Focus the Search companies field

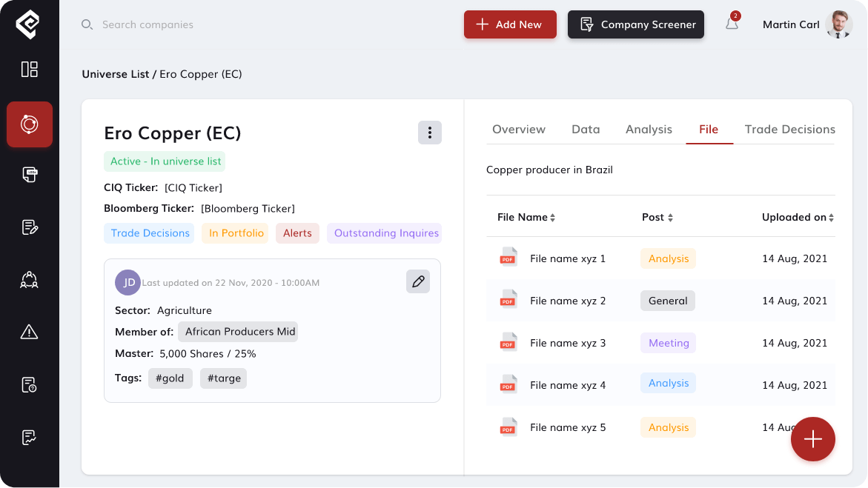tap(148, 24)
